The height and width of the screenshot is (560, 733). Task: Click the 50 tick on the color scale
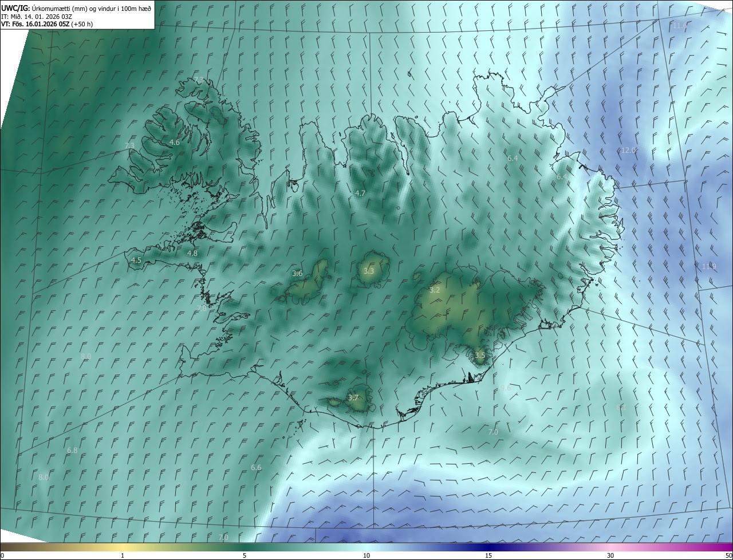(x=728, y=555)
